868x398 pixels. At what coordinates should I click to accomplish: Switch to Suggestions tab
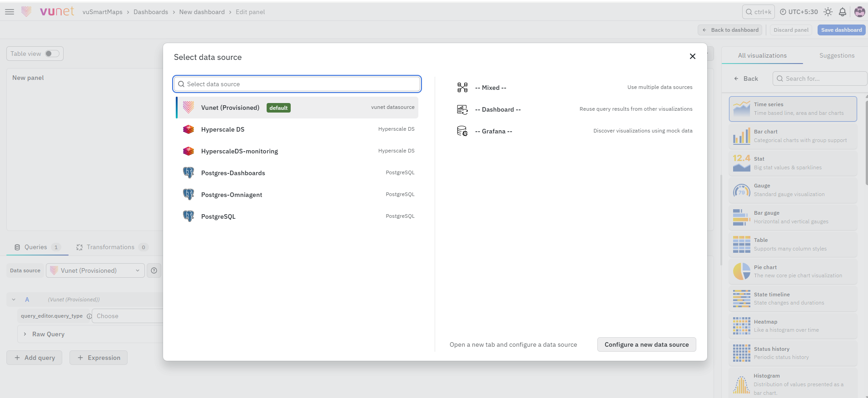pos(837,55)
